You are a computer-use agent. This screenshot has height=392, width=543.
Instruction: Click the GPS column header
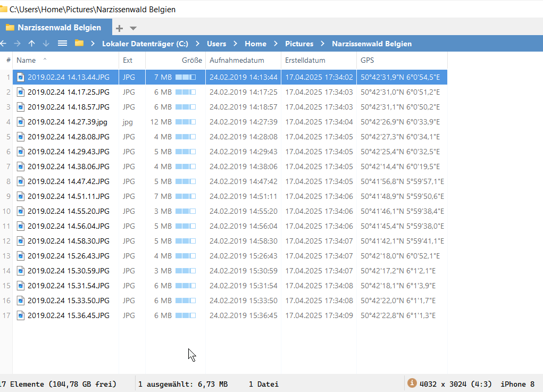[x=367, y=60]
